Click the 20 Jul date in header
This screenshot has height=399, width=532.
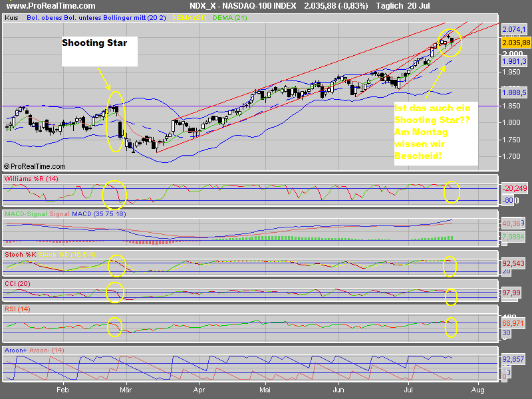419,6
